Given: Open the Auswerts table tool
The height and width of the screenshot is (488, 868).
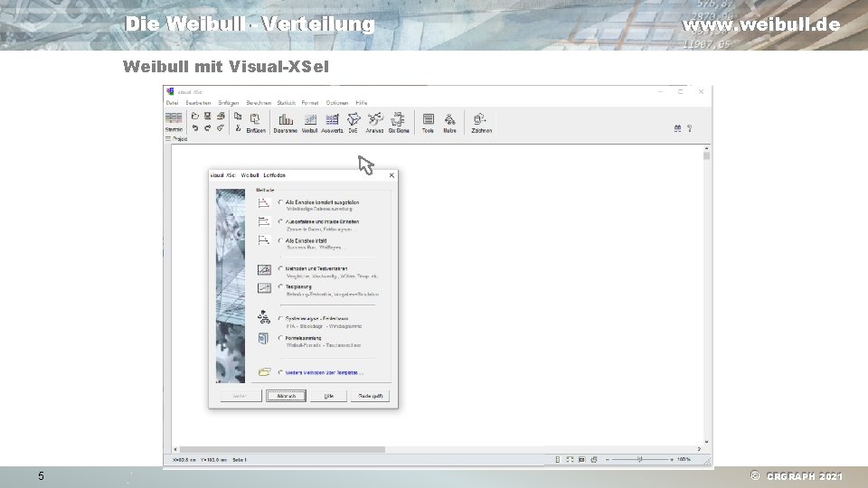Looking at the screenshot, I should coord(332,123).
